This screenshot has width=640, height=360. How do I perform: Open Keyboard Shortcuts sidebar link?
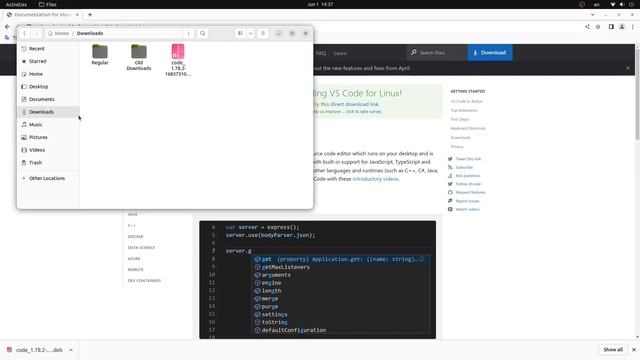pos(468,128)
